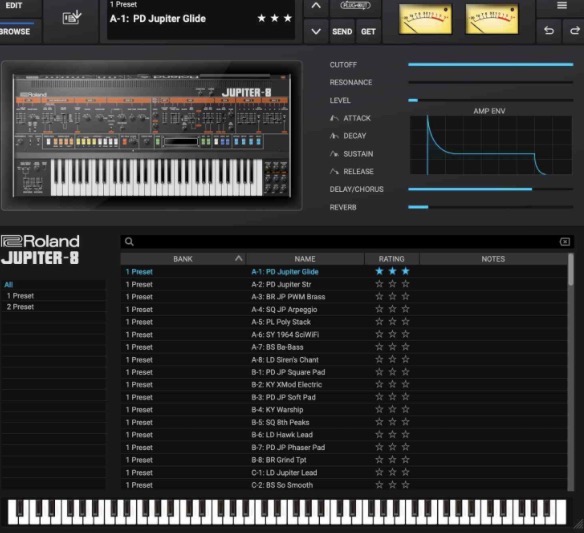Click the import preset icon

(72, 18)
